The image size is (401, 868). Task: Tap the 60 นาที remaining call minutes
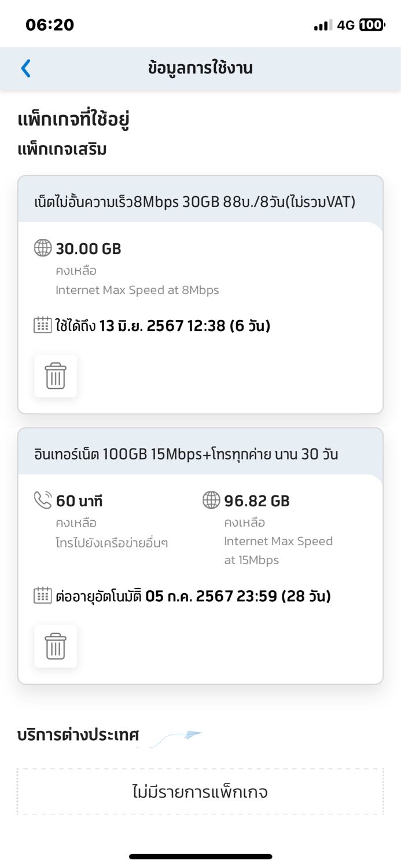click(79, 501)
